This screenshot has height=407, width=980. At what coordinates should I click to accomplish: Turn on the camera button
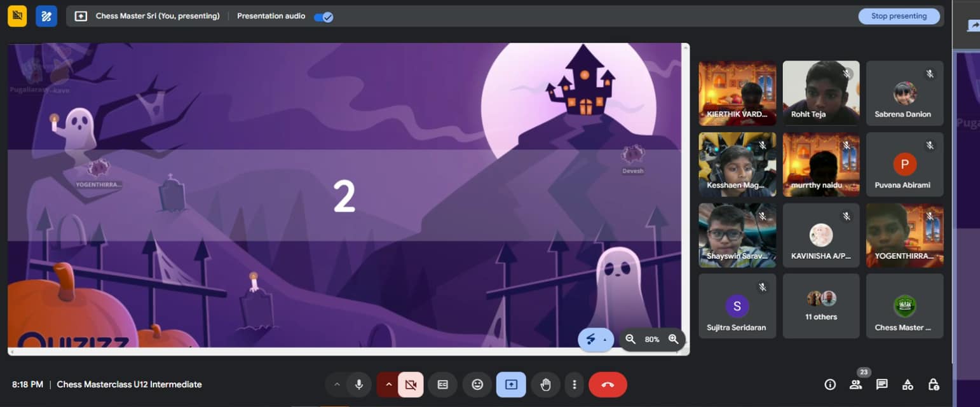[x=411, y=384]
